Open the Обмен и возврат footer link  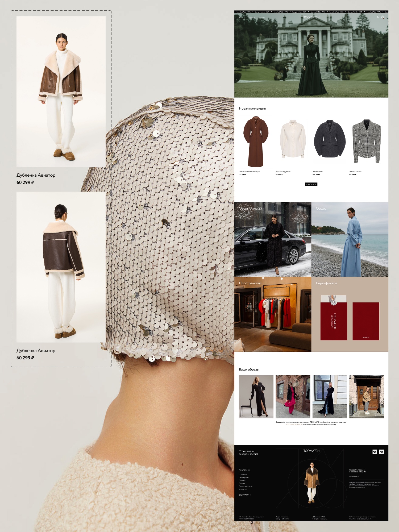[x=246, y=486]
